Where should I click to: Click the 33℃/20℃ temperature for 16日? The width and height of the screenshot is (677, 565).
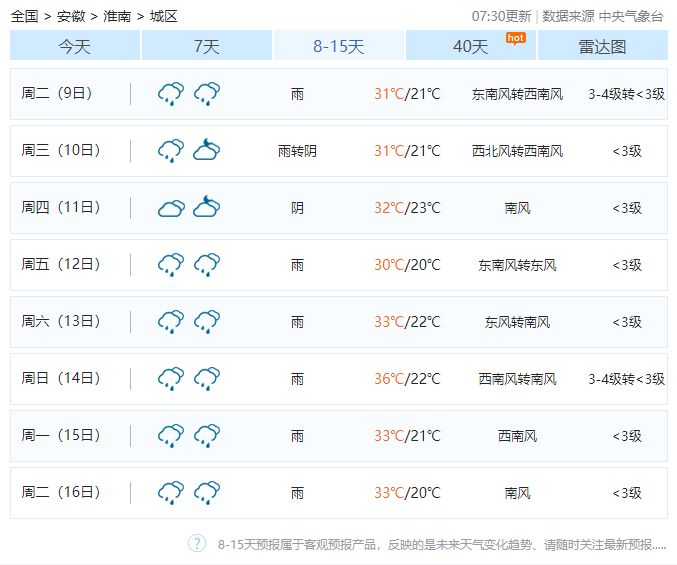[x=407, y=493]
